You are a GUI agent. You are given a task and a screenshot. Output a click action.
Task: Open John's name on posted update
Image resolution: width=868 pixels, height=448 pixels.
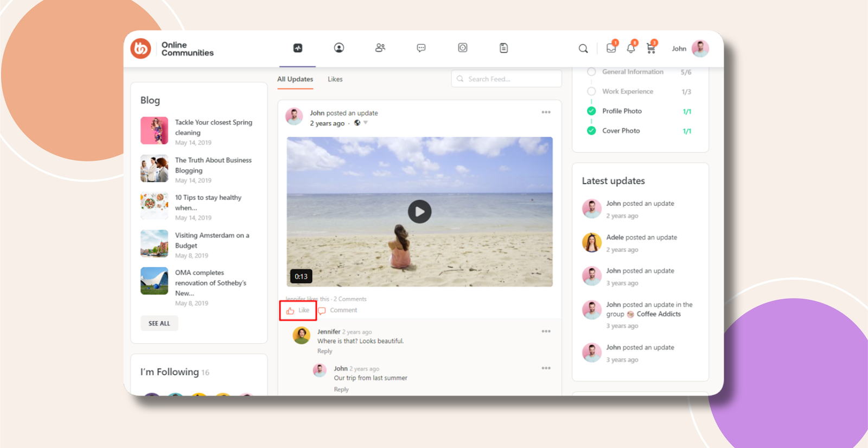pyautogui.click(x=317, y=113)
